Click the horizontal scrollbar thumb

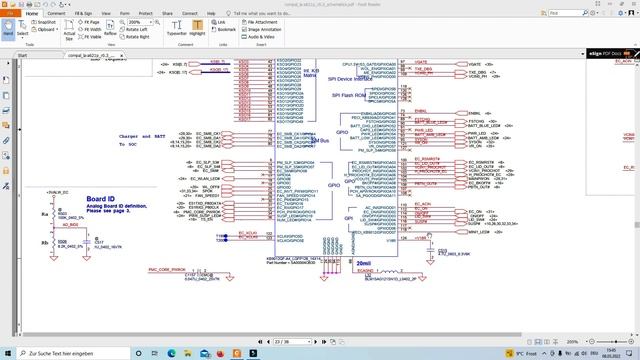pos(271,334)
